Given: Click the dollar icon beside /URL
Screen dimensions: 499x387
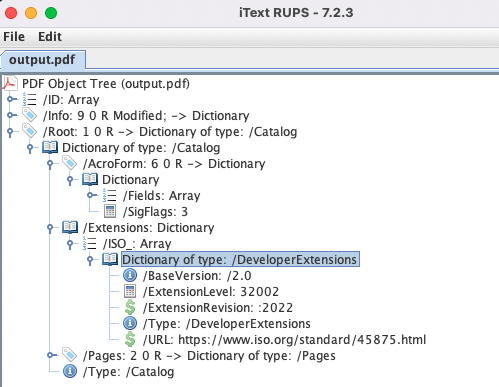Looking at the screenshot, I should (x=130, y=339).
